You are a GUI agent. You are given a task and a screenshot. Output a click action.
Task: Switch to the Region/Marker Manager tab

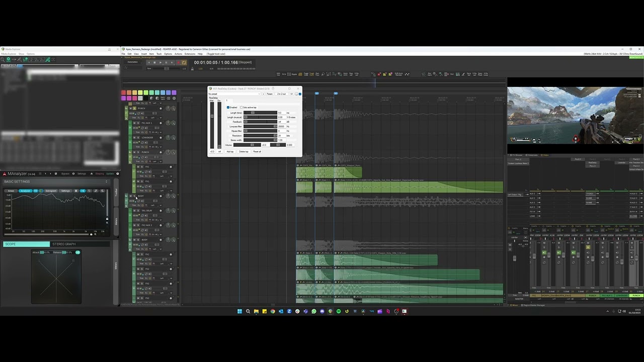pyautogui.click(x=533, y=305)
